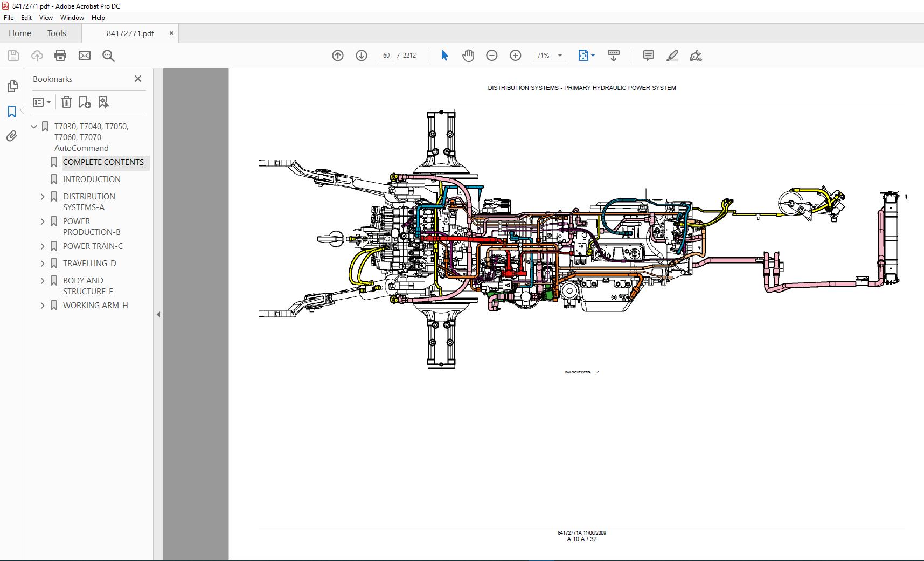Select the Highlight text pen tool
Screen dimensions: 924x561
pos(672,56)
